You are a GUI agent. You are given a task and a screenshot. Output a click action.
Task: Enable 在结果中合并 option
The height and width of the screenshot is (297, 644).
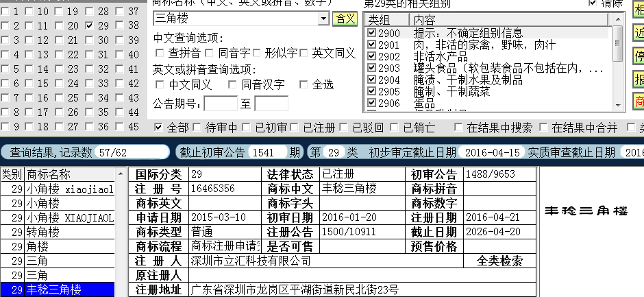click(543, 128)
